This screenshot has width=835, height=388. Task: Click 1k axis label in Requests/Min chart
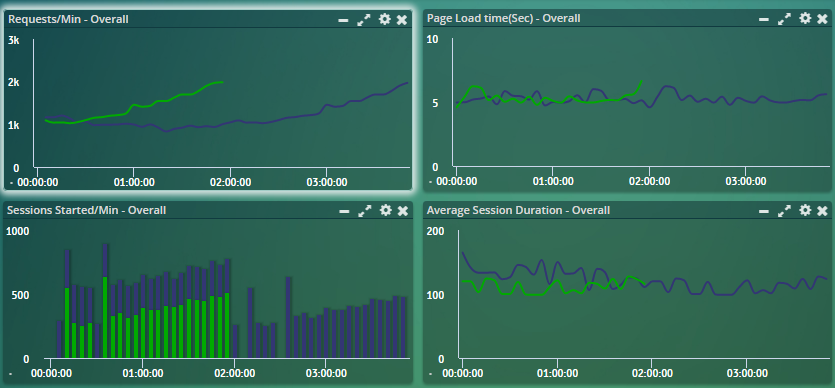(13, 126)
